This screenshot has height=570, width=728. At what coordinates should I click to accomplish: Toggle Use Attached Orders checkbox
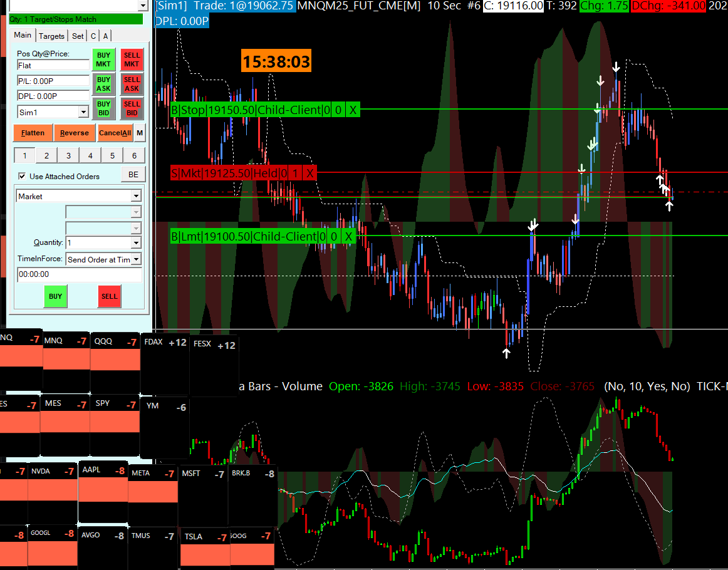point(21,176)
